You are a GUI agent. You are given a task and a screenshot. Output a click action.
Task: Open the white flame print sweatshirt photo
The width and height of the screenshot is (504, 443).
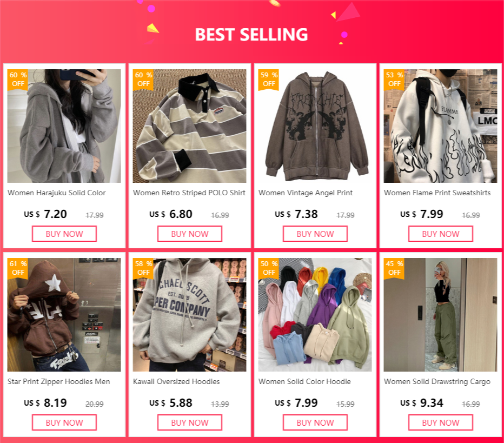coord(441,126)
